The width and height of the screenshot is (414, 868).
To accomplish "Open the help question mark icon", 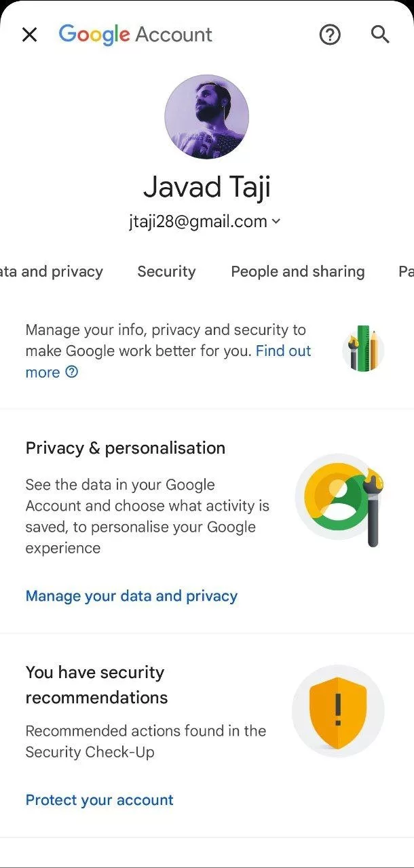I will pyautogui.click(x=330, y=35).
